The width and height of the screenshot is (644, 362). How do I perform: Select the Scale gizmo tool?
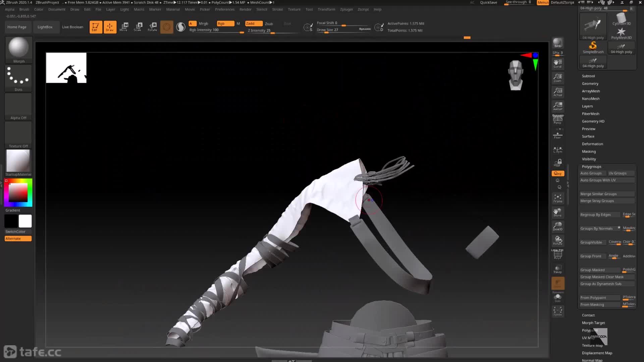[138, 27]
